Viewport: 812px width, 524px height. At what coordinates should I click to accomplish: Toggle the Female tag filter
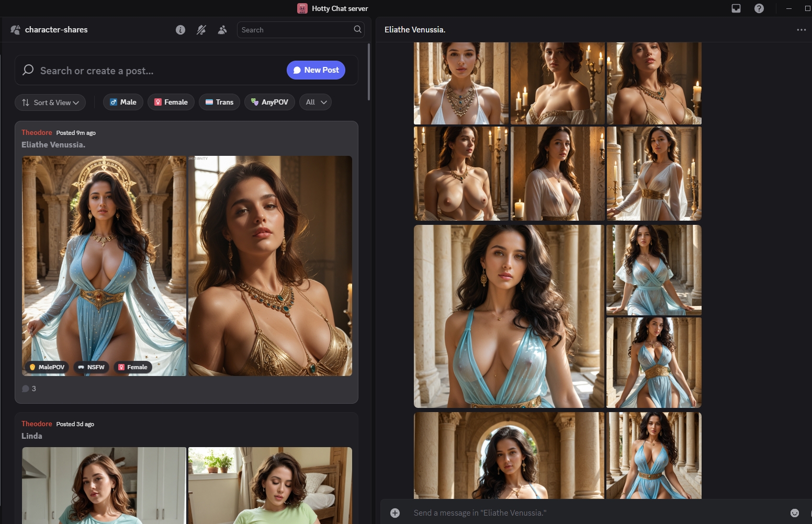[171, 102]
